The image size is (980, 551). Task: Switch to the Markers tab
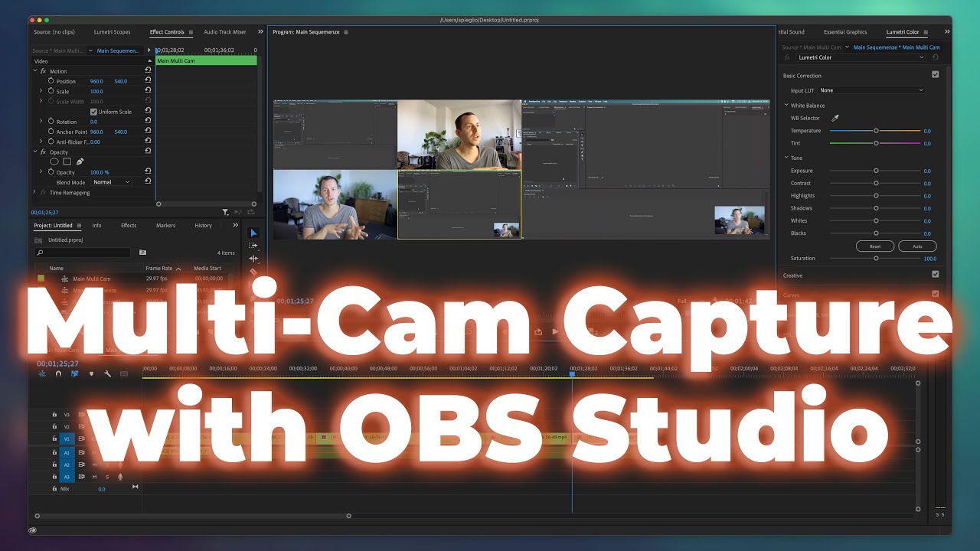click(165, 226)
